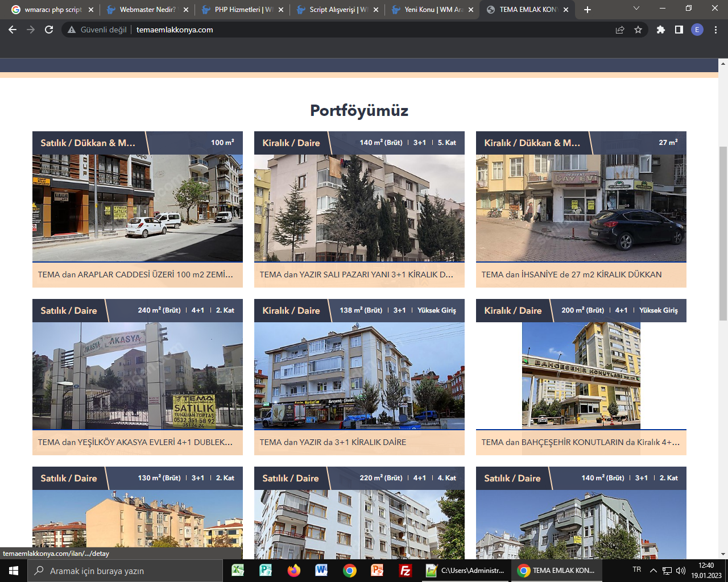Go forward in browser history
This screenshot has width=728, height=582.
click(31, 30)
